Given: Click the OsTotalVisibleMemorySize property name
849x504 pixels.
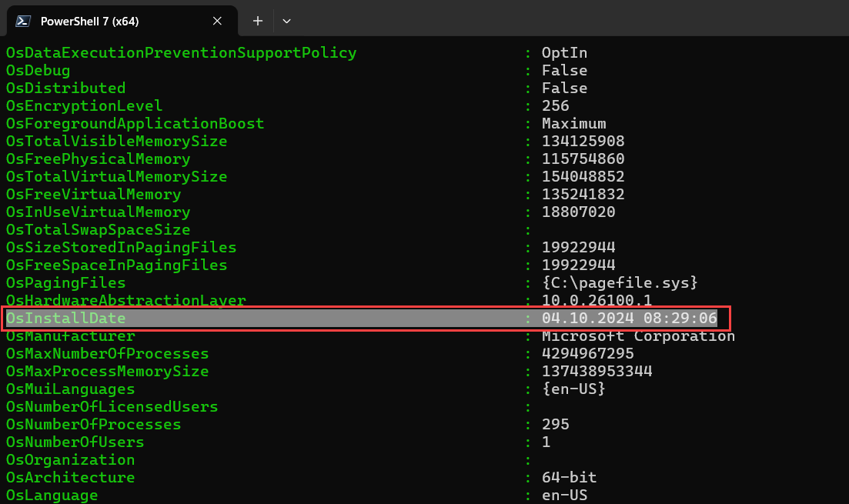Looking at the screenshot, I should coord(116,142).
